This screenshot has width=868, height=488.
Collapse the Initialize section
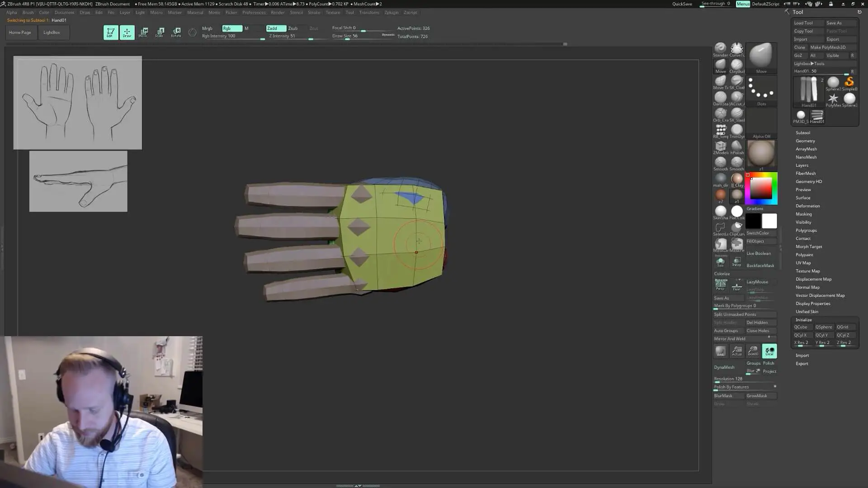click(x=803, y=320)
